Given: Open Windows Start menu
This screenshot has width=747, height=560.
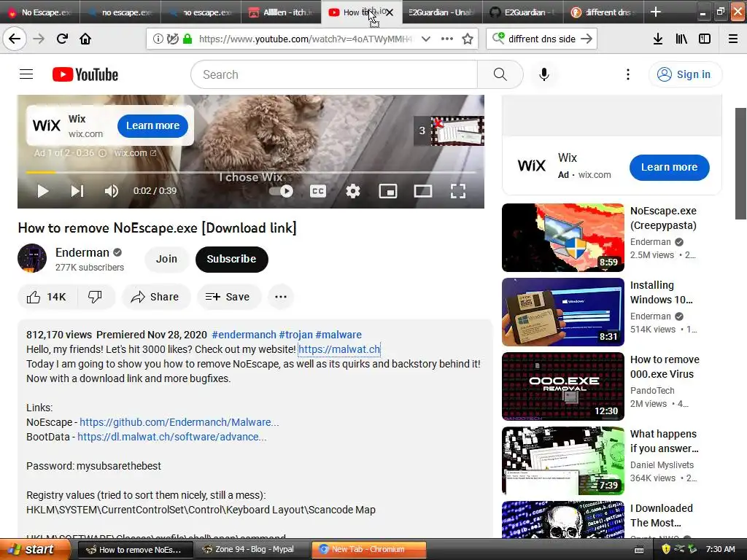Looking at the screenshot, I should point(34,550).
